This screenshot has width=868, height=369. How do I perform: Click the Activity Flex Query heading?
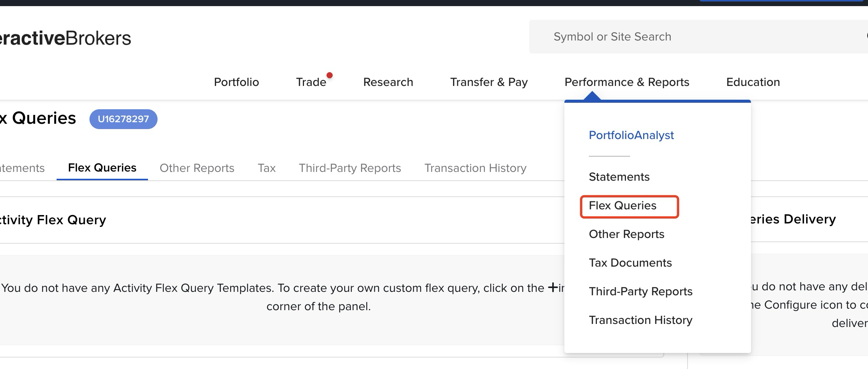click(x=53, y=220)
